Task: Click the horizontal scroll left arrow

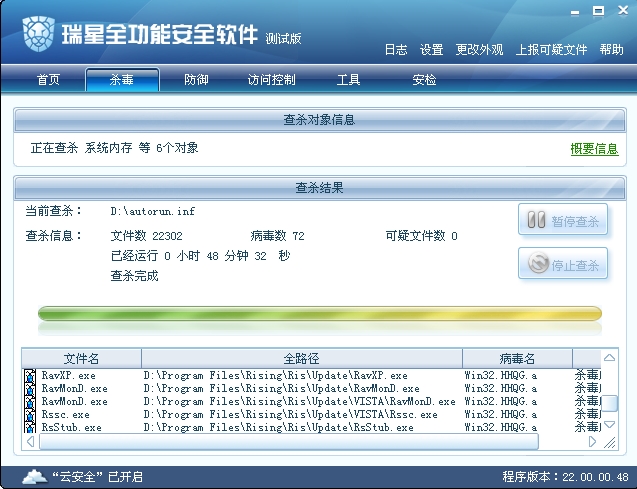Action: [30, 441]
